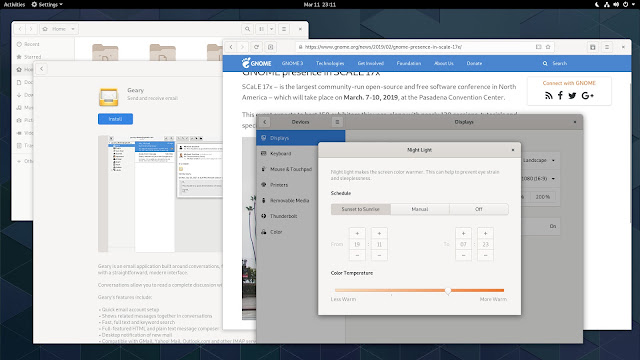
Task: Click the Donate link
Action: [474, 63]
